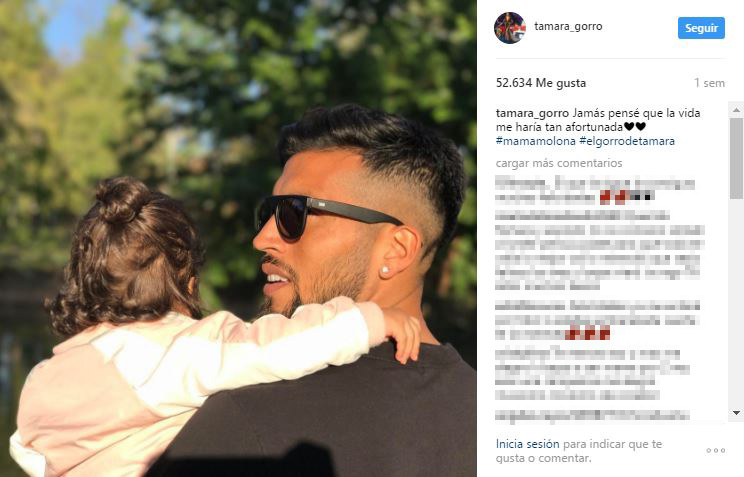Open tamara_gorro username in post header

click(x=568, y=27)
